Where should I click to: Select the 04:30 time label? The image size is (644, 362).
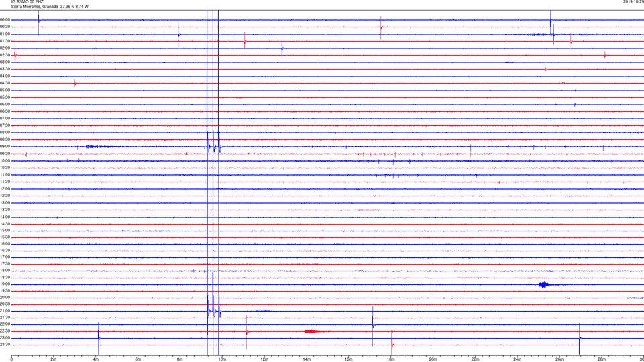coord(5,83)
